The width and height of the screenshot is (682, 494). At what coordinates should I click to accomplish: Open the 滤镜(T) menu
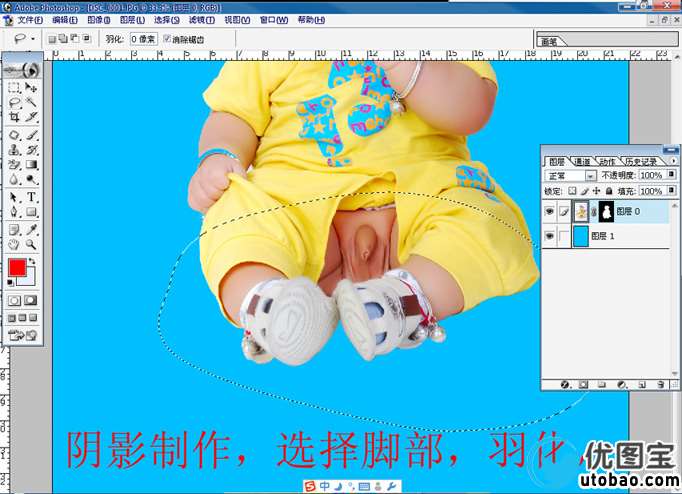pyautogui.click(x=202, y=20)
